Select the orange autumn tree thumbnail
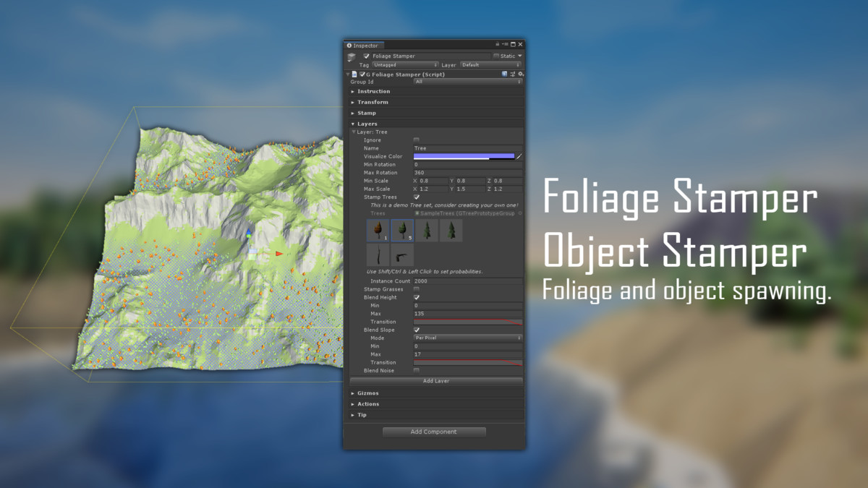The image size is (868, 488). 378,231
